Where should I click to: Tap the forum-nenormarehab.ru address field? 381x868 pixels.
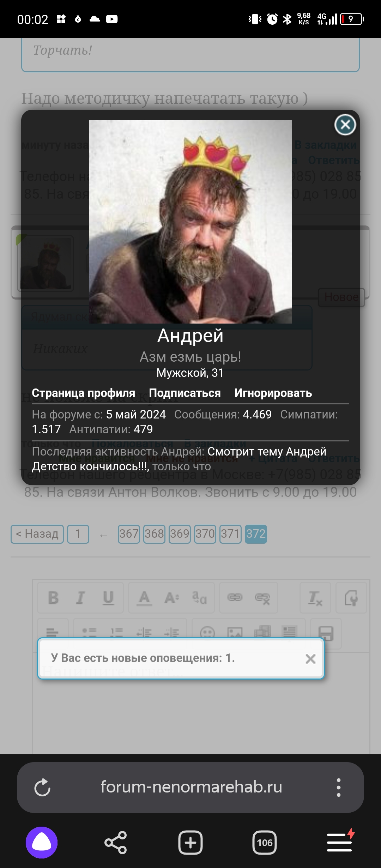coord(191,787)
